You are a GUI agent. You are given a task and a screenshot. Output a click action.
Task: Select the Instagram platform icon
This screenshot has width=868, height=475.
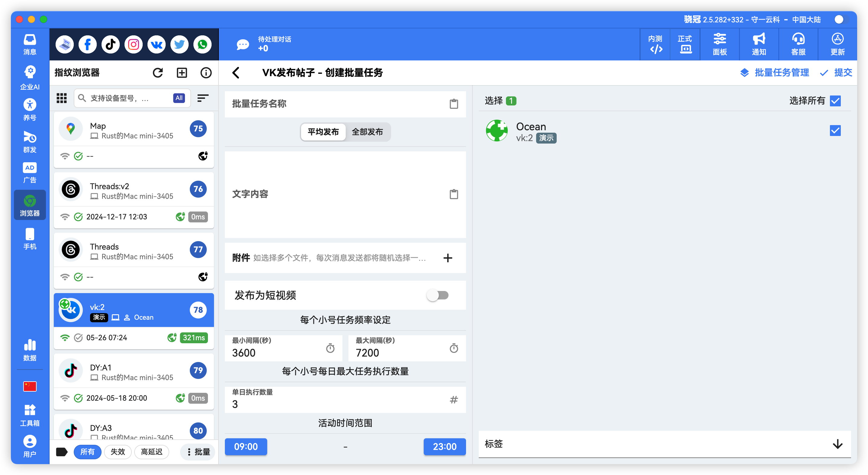(x=133, y=44)
